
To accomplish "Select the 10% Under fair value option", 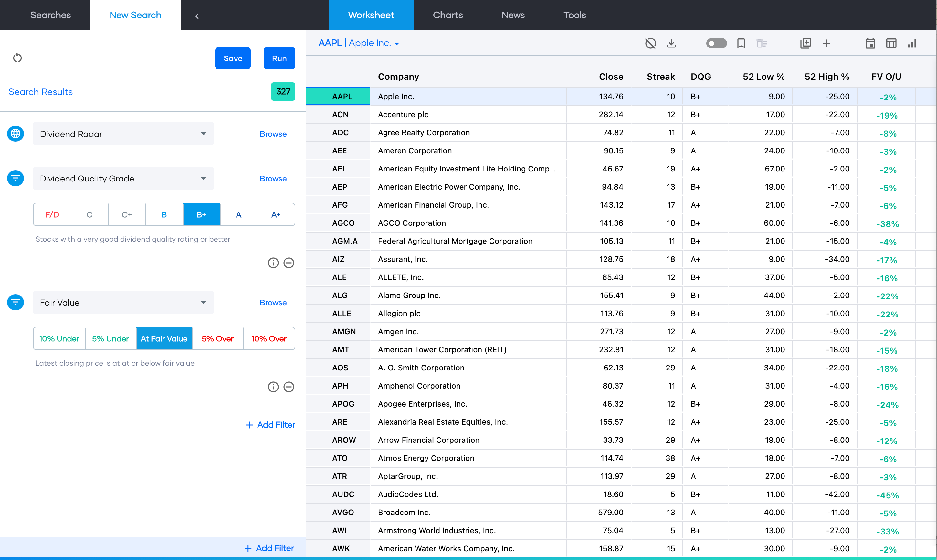I will tap(59, 338).
